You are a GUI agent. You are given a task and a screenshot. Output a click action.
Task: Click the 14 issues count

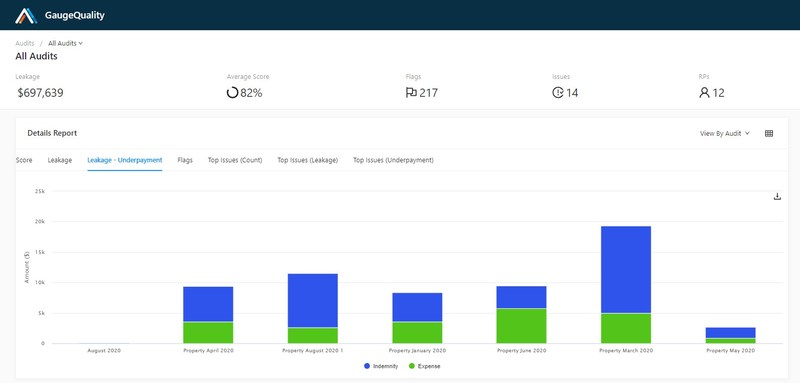(572, 93)
